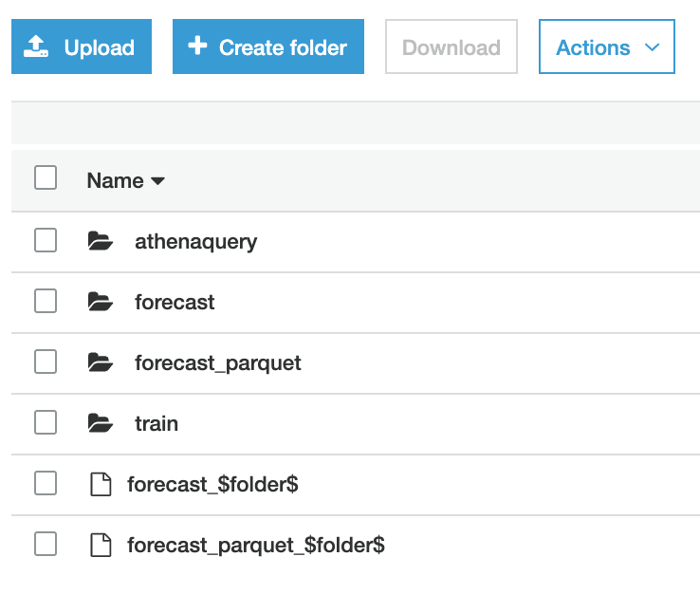Open the athenaquery folder link
The width and height of the screenshot is (700, 594).
point(195,242)
